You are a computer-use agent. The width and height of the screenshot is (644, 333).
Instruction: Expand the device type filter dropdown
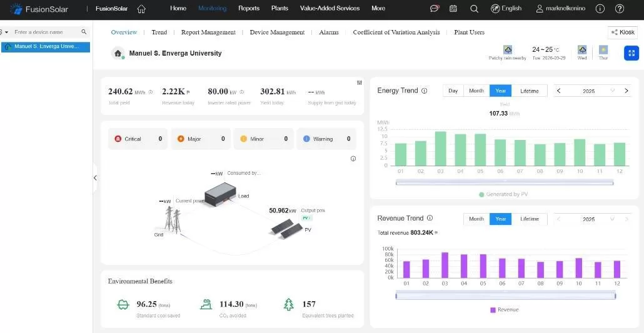[4, 32]
